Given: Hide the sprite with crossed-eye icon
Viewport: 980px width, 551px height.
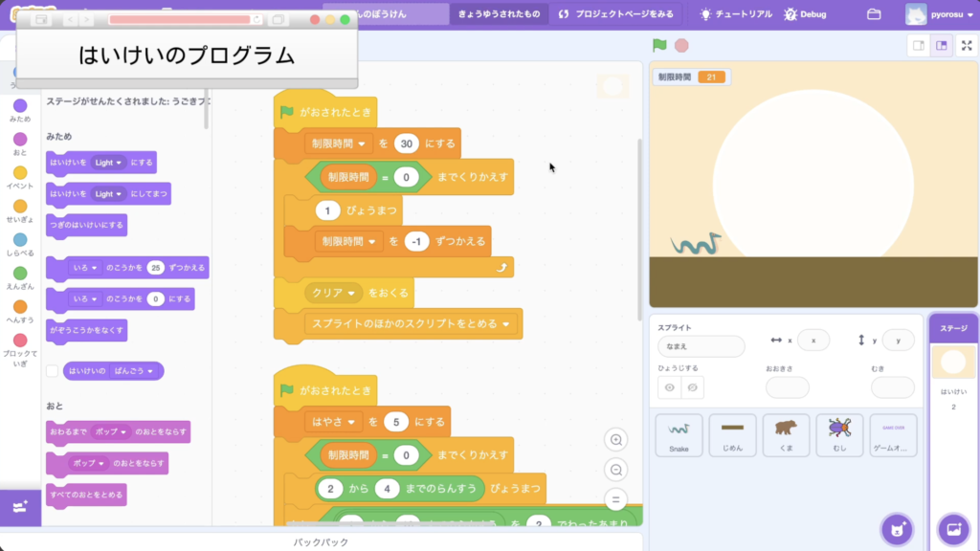Looking at the screenshot, I should click(x=693, y=387).
